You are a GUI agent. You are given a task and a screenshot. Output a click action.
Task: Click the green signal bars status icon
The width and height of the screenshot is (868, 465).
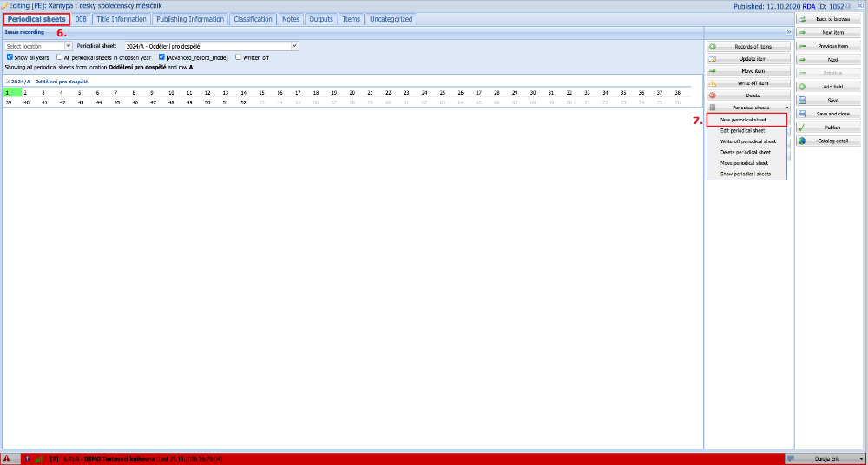click(x=38, y=459)
